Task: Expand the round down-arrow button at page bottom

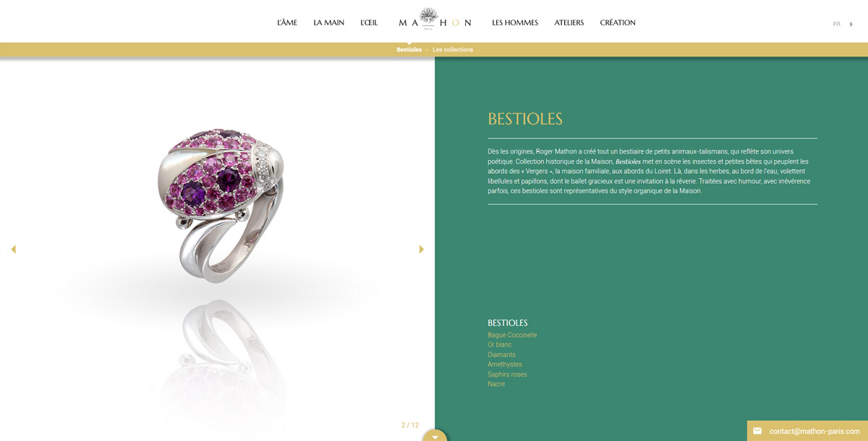Action: (435, 436)
